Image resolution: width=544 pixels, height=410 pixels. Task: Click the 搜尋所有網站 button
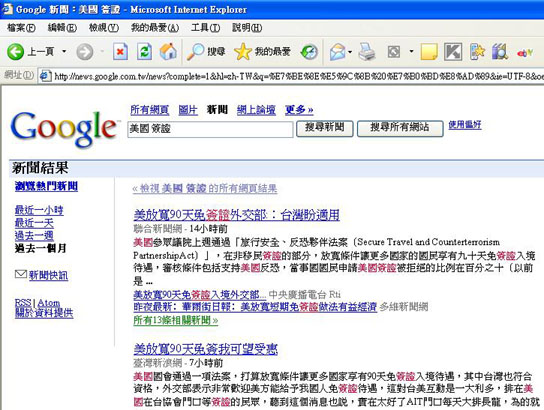coord(400,128)
